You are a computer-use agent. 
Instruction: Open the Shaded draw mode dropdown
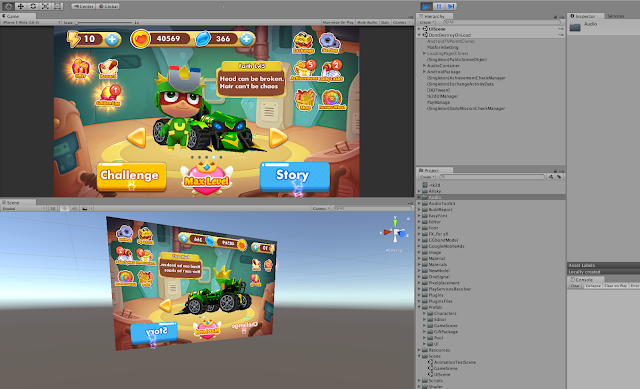click(24, 209)
